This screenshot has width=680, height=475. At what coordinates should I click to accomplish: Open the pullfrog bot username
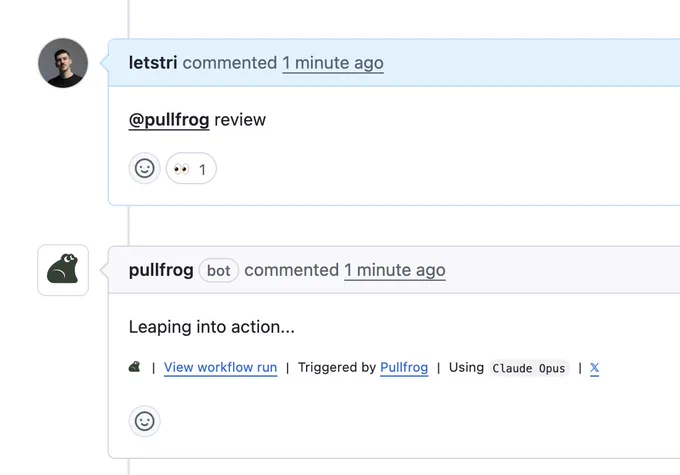click(x=161, y=270)
